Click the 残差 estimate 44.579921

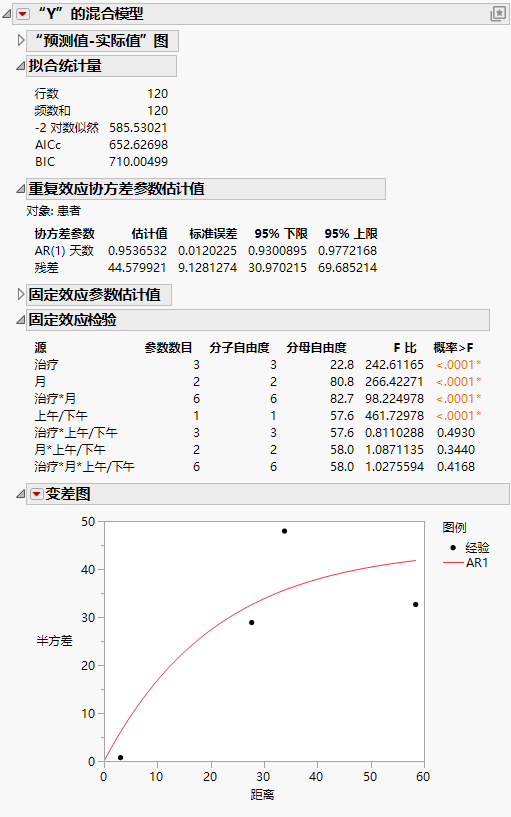pos(138,268)
